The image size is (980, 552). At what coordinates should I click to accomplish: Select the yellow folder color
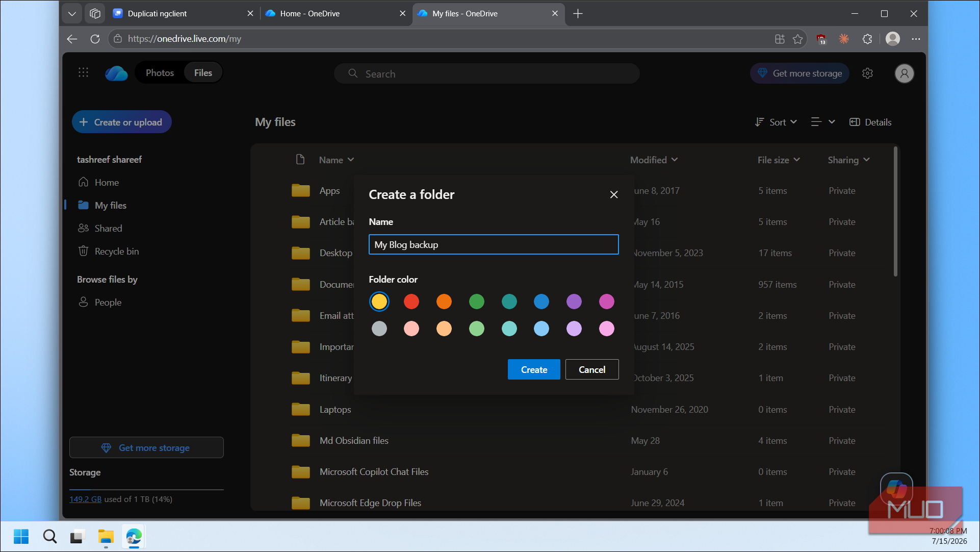[379, 302]
